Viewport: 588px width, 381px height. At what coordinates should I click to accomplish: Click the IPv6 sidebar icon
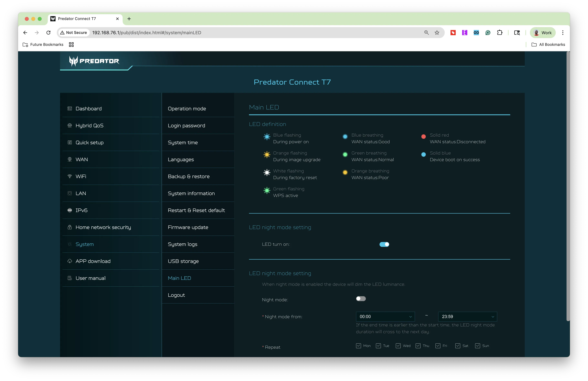pos(70,210)
